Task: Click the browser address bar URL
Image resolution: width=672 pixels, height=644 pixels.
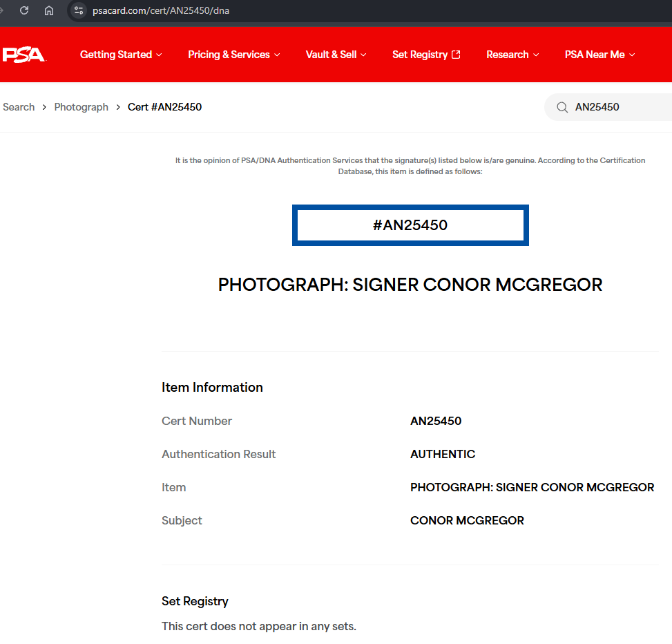Action: point(161,10)
